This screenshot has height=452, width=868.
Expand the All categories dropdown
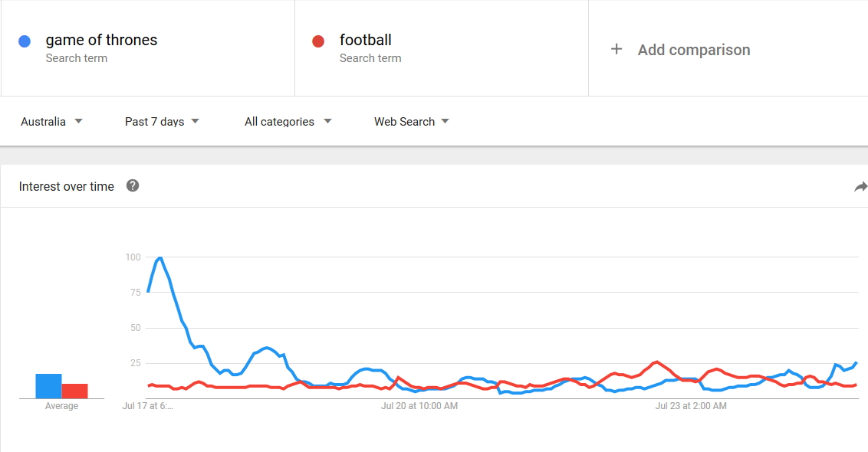(288, 122)
